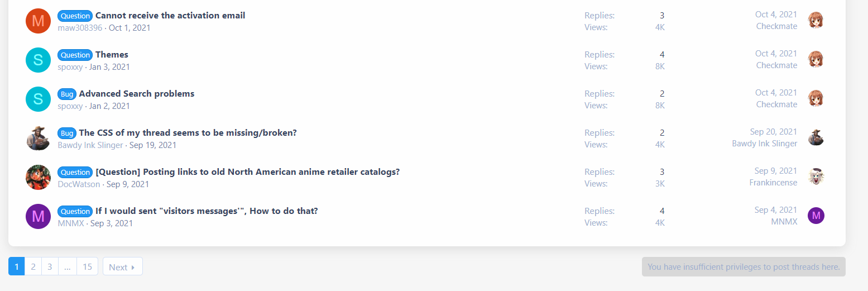This screenshot has height=291, width=868.
Task: Open 'Advanced Search problems' thread
Action: coord(137,94)
